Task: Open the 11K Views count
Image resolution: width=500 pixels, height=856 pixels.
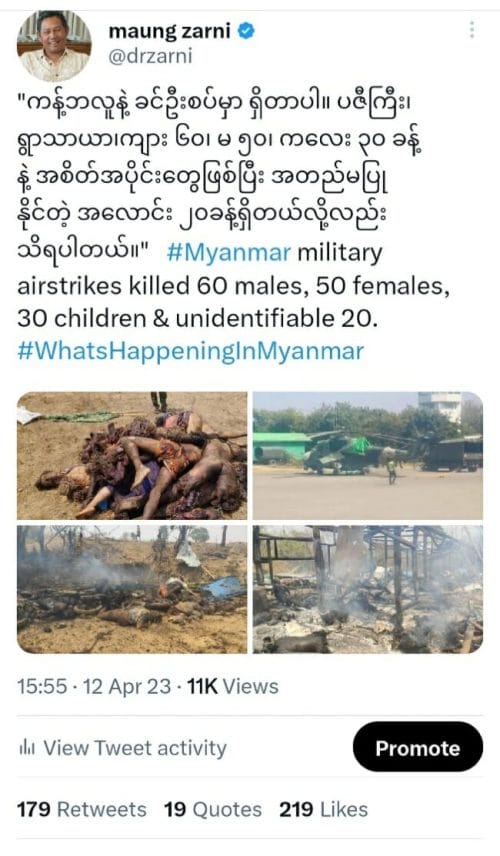Action: coord(233,686)
